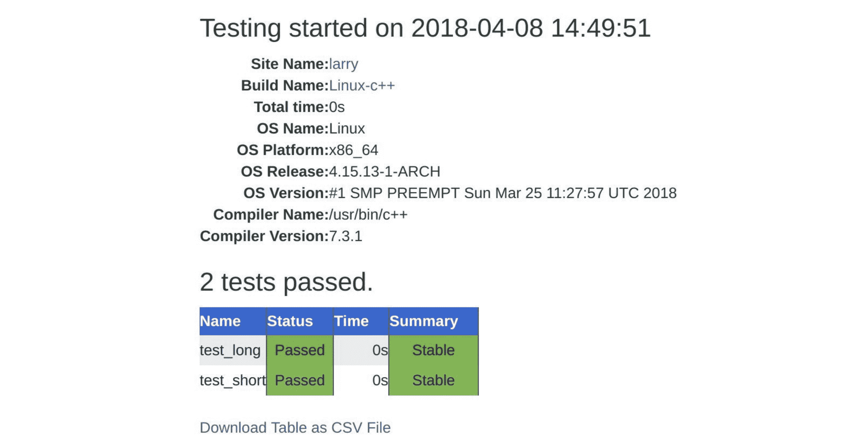The height and width of the screenshot is (442, 868).
Task: Download the table as CSV file
Action: click(x=295, y=427)
